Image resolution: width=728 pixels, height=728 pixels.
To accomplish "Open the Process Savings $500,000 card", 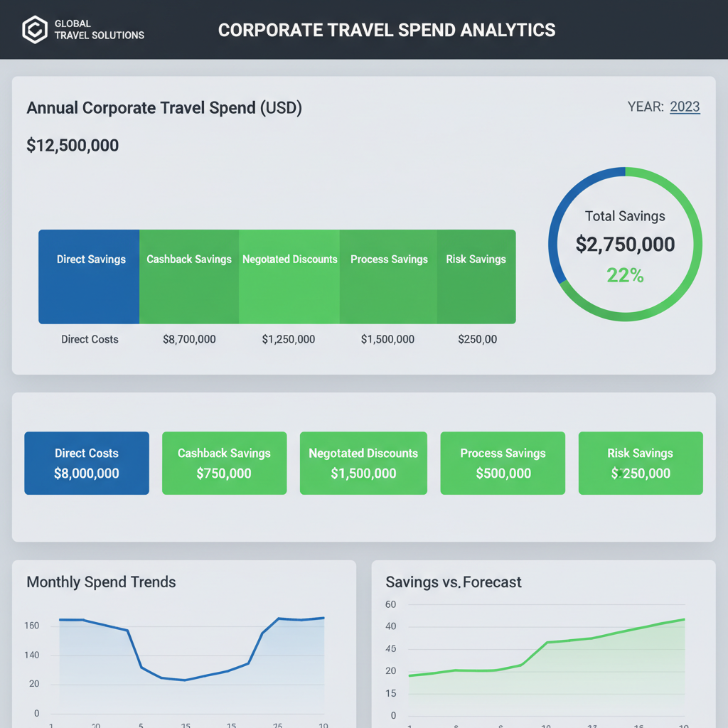I will [503, 463].
